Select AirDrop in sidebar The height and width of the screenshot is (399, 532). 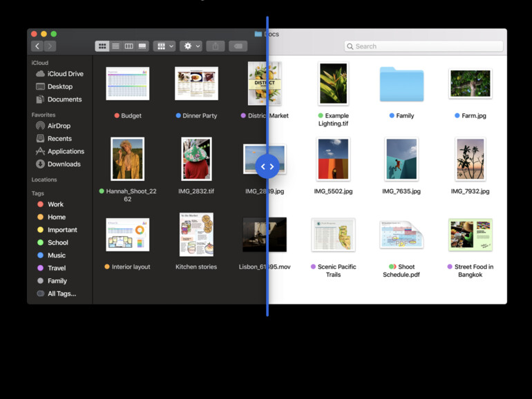click(x=53, y=126)
